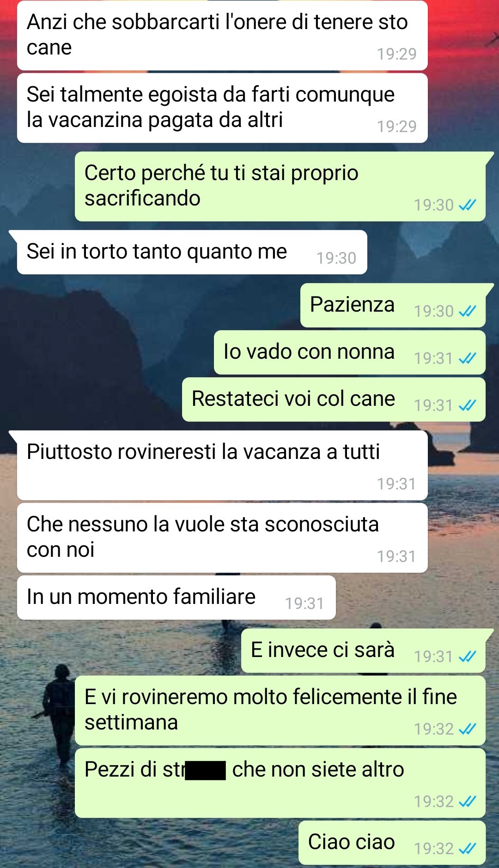Tap the 'Che nessuno la vuole sta sconosciuta' message
Viewport: 499px width, 868px height.
222,538
